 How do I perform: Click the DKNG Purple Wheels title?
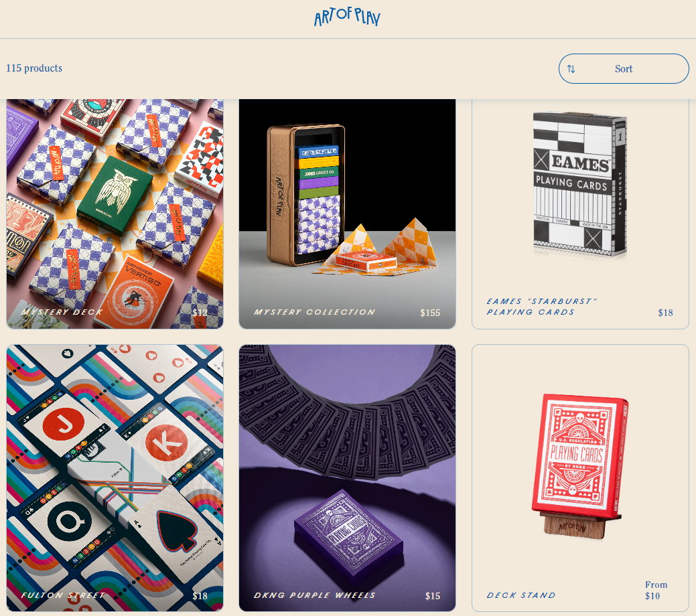[x=315, y=595]
